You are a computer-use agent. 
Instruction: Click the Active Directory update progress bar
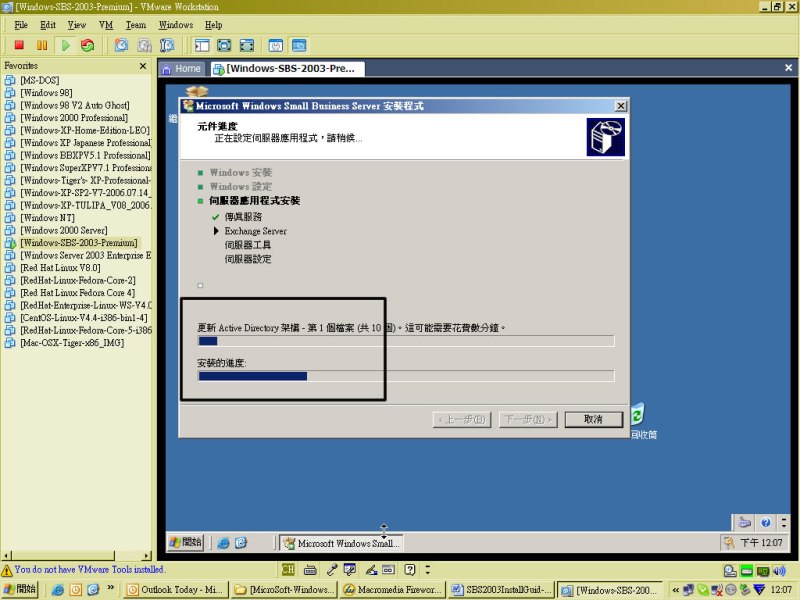click(406, 341)
